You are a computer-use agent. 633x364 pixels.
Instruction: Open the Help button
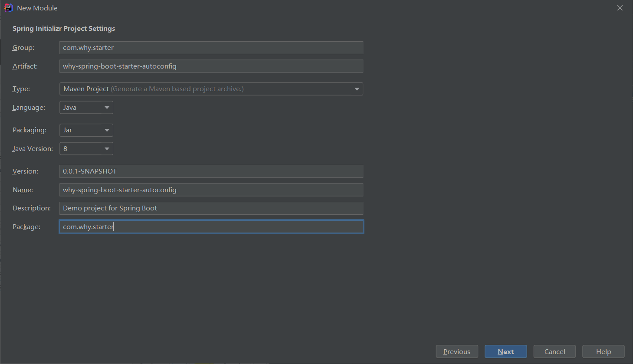click(x=603, y=351)
